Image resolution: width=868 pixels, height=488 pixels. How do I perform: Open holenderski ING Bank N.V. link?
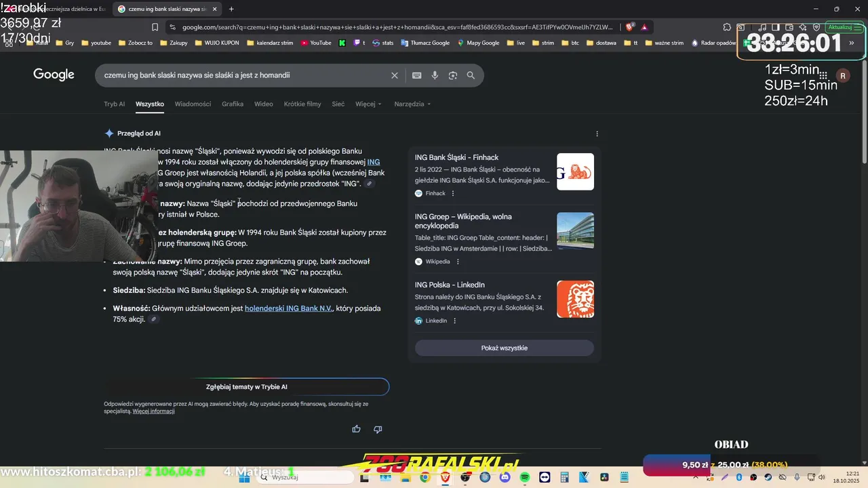[x=289, y=308]
